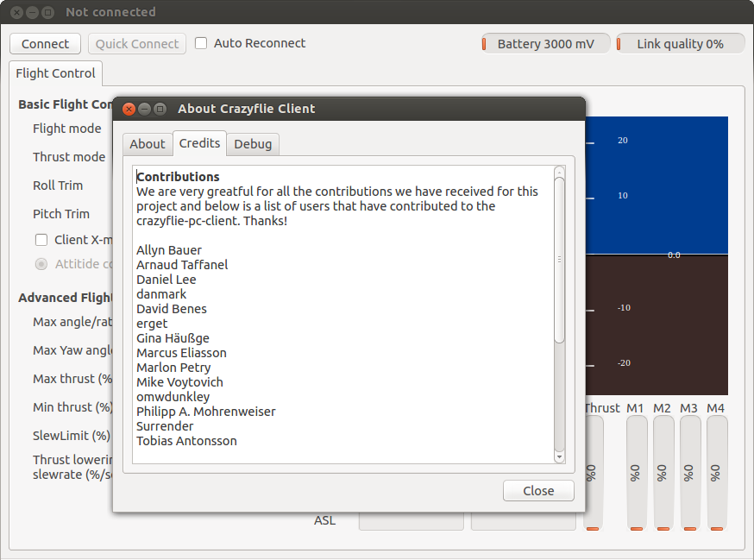Click the name Marcus Eliasson
The height and width of the screenshot is (560, 754).
click(181, 353)
